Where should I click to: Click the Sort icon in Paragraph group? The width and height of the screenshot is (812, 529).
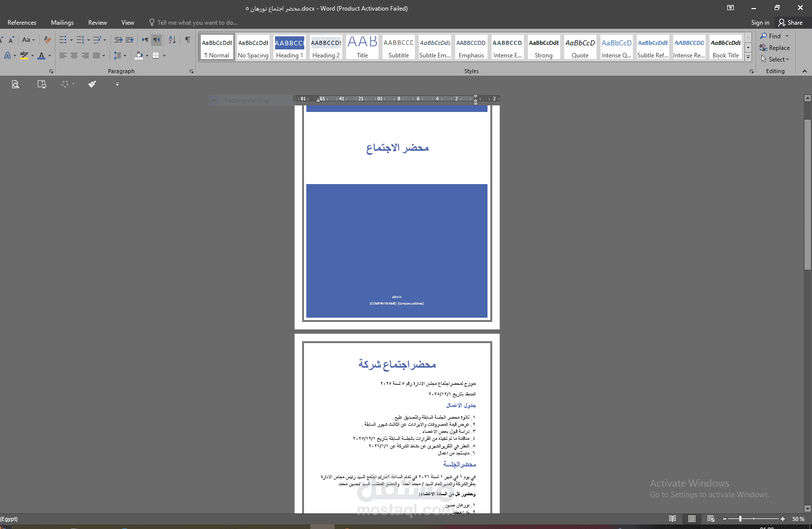(172, 39)
